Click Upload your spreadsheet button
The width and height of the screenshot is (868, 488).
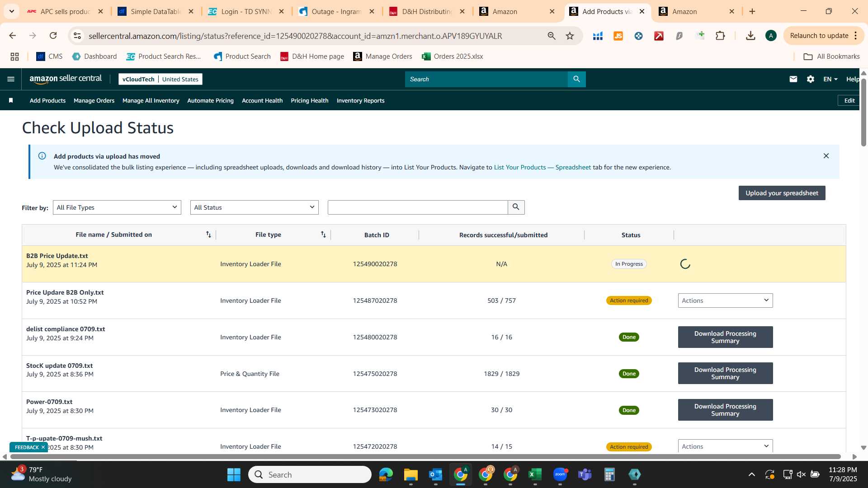click(782, 193)
